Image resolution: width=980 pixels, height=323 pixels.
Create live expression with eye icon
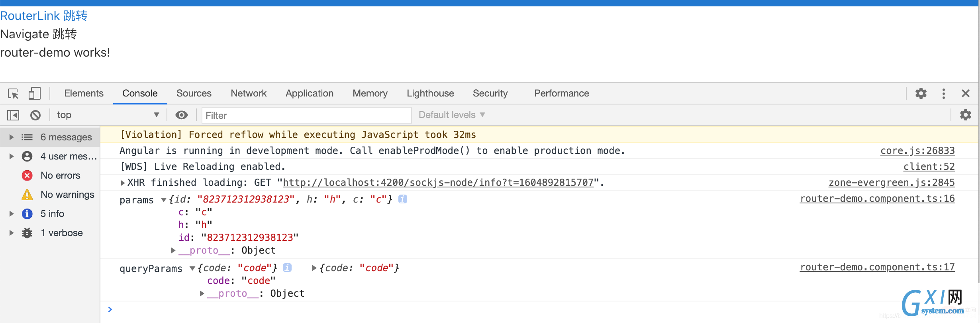[x=182, y=115]
